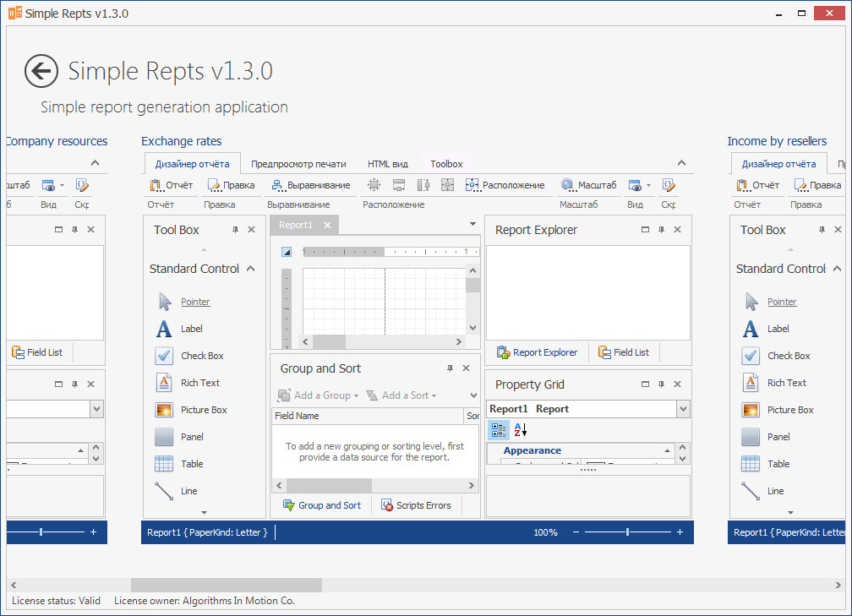
Task: Collapse Standard Control group in Exchange rates Tool Box
Action: click(250, 269)
